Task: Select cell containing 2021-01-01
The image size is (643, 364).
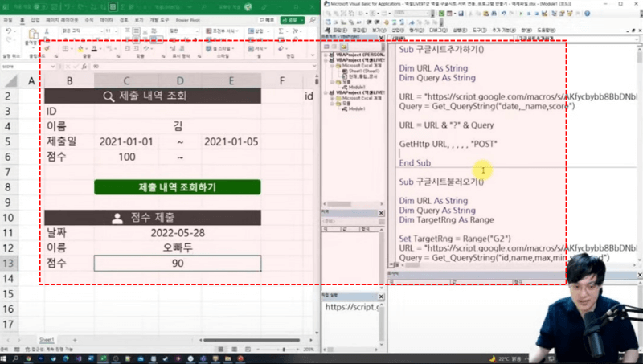Action: pyautogui.click(x=126, y=142)
